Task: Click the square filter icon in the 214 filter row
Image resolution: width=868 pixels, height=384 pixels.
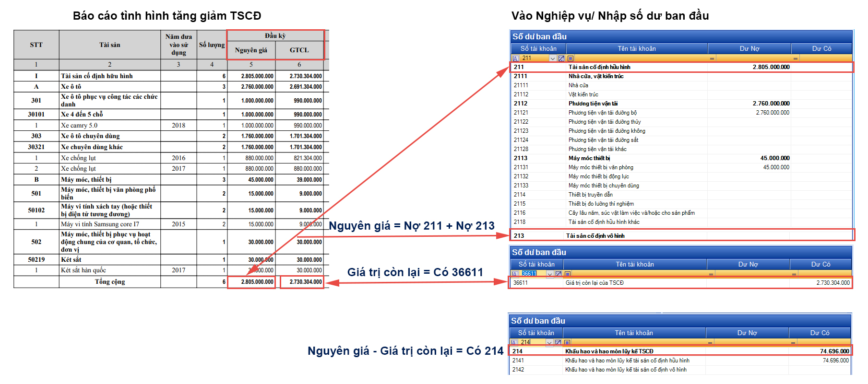Action: click(x=567, y=342)
